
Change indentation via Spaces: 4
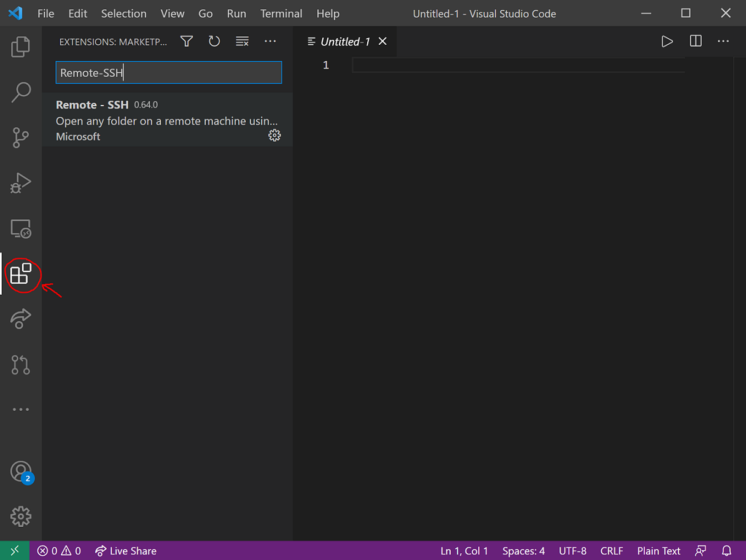pyautogui.click(x=524, y=551)
